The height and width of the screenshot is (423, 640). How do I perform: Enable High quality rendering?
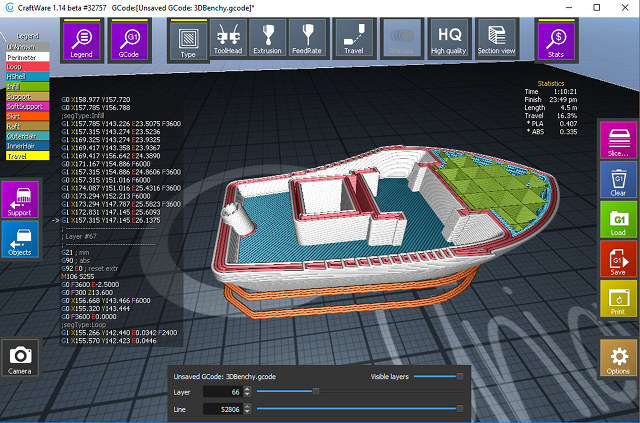[449, 39]
